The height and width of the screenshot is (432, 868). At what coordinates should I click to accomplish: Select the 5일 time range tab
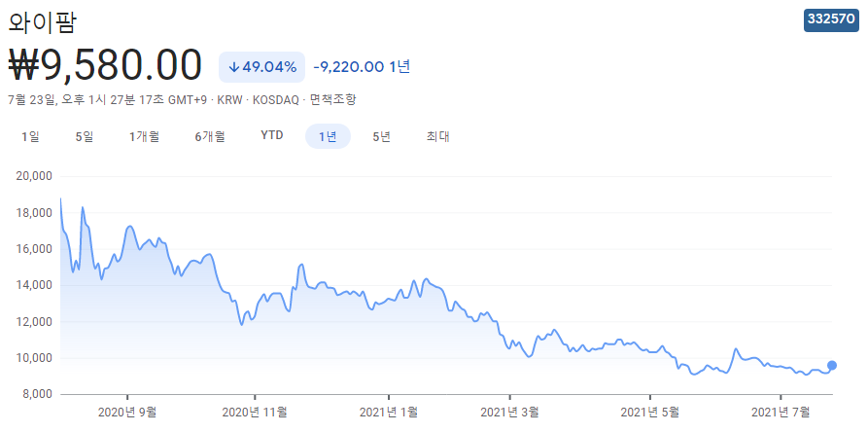(x=85, y=136)
